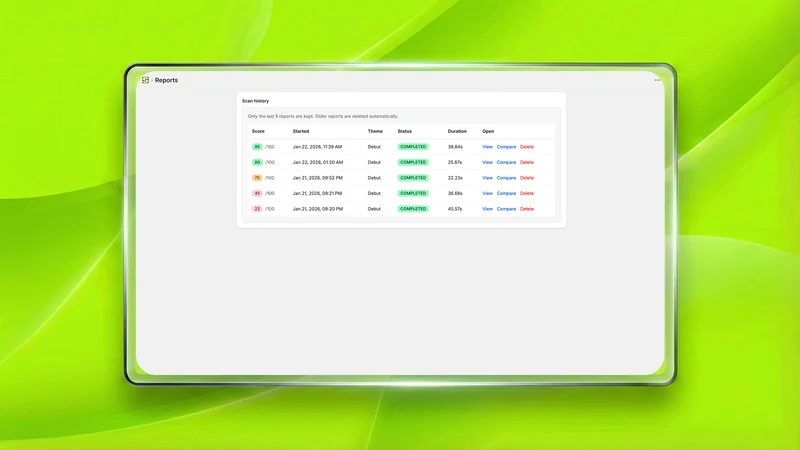Image resolution: width=800 pixels, height=450 pixels.
Task: Click the pink 22 score badge
Action: tap(257, 209)
